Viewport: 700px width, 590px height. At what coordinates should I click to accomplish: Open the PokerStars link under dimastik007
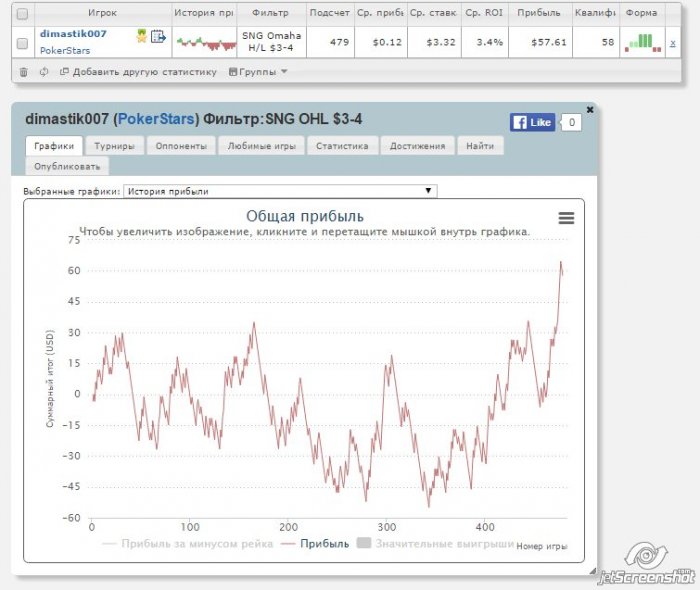tap(65, 50)
